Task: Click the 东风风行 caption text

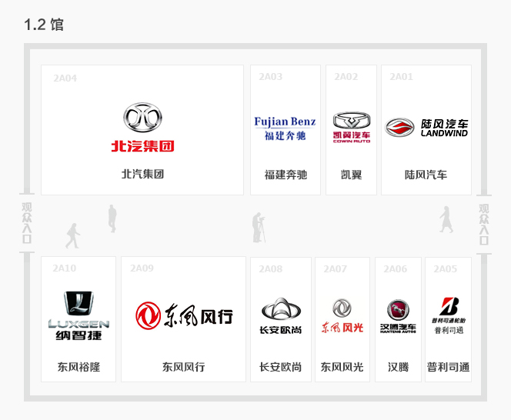Action: (183, 367)
